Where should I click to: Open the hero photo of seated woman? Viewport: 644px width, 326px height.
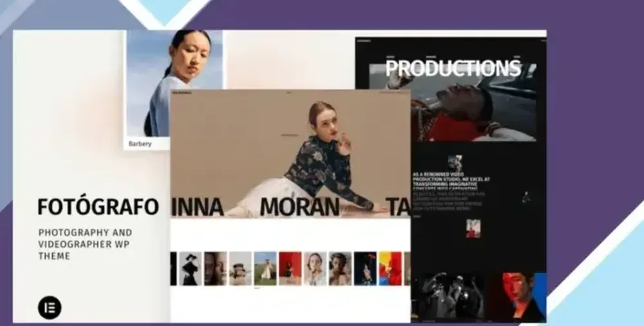coord(290,154)
